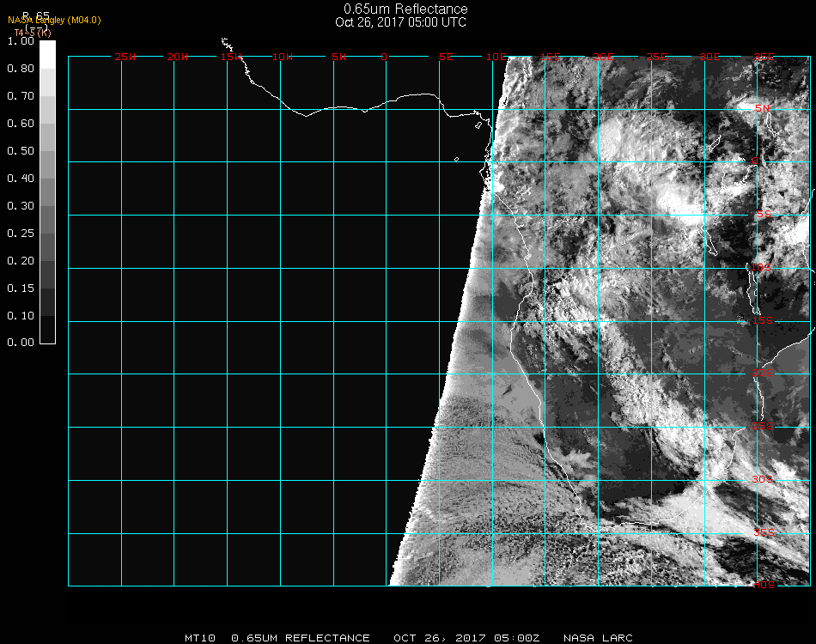Select the 0.50 color bar value
The width and height of the screenshot is (816, 644).
[x=21, y=151]
